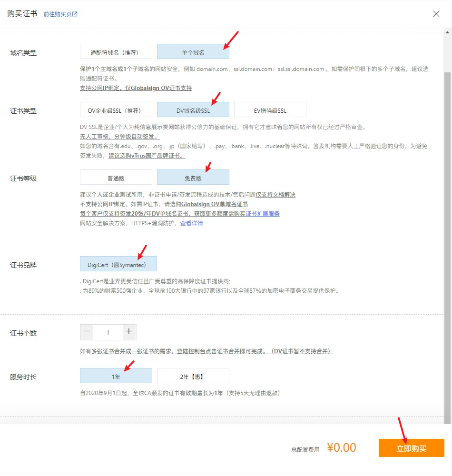
Task: Click the certificate quantity input field
Action: (108, 332)
